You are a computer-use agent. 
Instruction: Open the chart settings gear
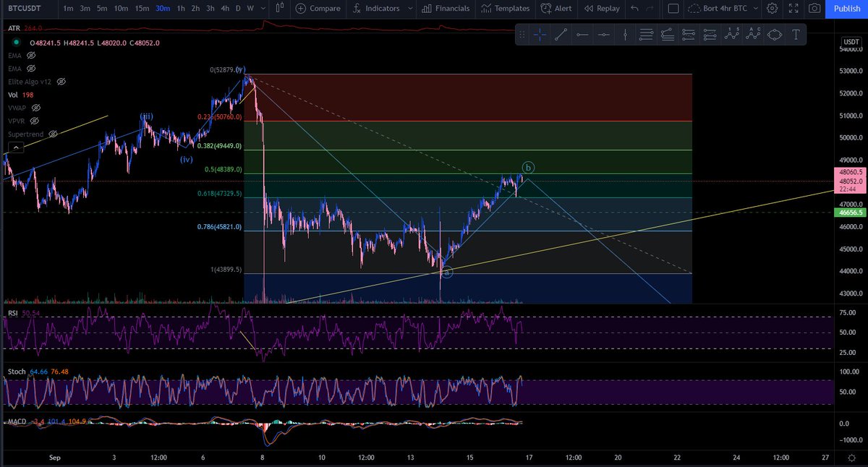click(x=773, y=9)
